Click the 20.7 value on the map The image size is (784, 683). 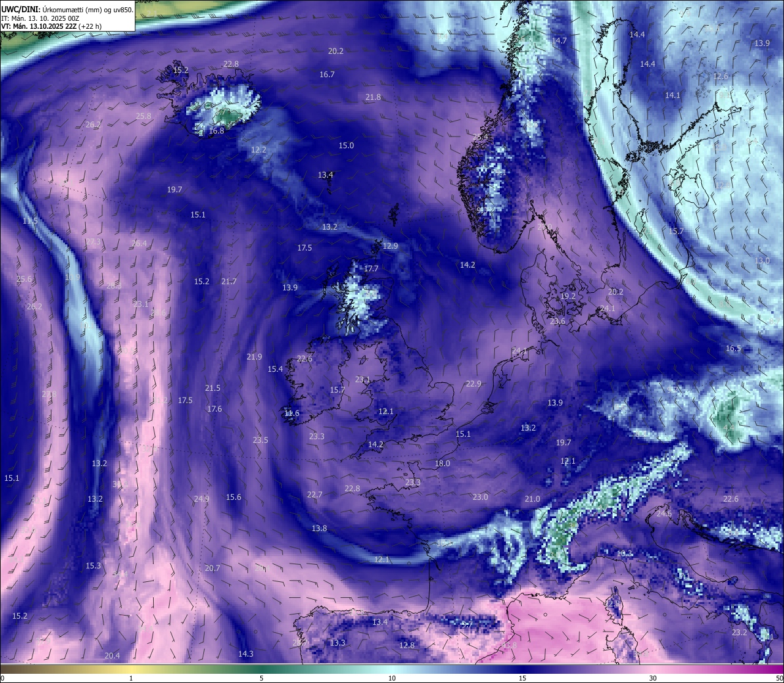pyautogui.click(x=212, y=568)
